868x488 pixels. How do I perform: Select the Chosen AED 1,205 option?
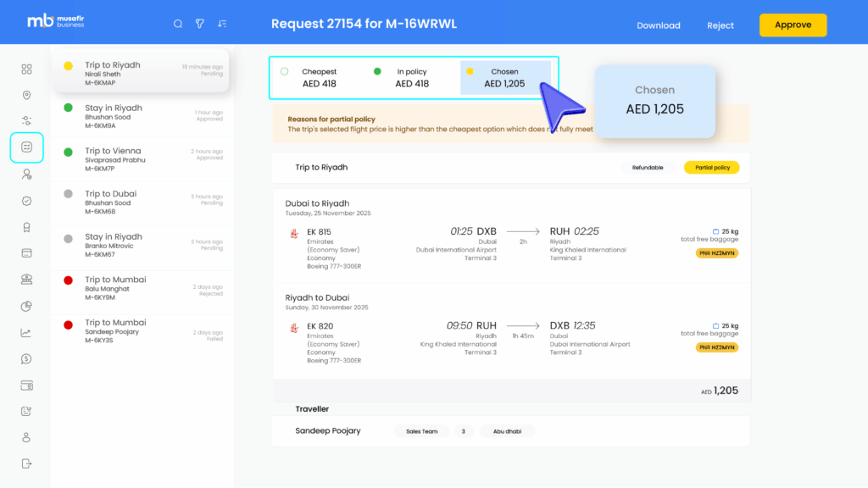click(x=504, y=78)
